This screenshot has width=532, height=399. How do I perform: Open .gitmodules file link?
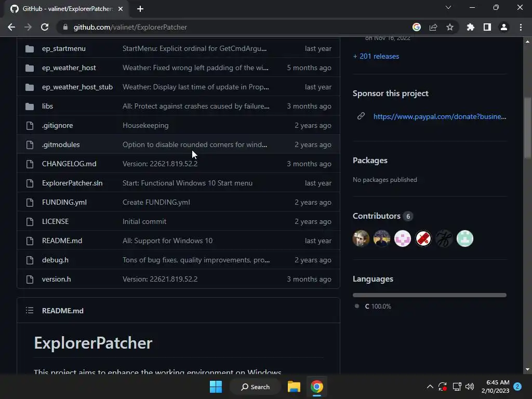61,144
